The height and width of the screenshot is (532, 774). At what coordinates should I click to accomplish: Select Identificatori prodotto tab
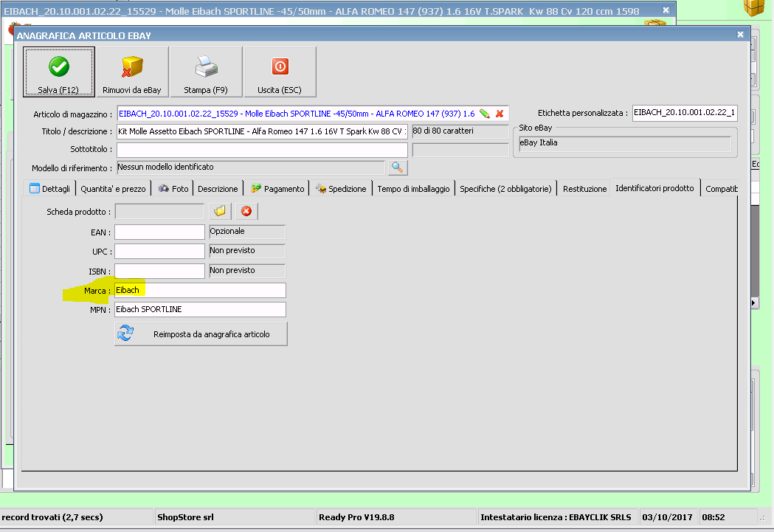(655, 188)
